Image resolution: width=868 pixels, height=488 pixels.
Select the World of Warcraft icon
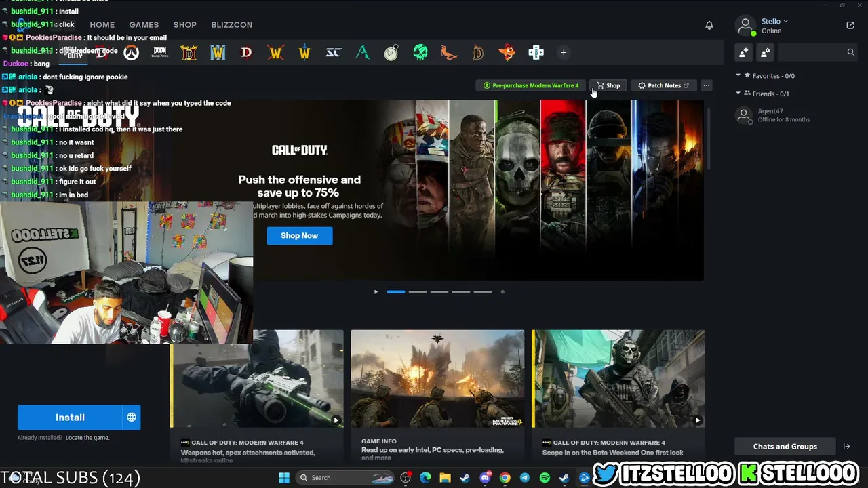pyautogui.click(x=275, y=52)
